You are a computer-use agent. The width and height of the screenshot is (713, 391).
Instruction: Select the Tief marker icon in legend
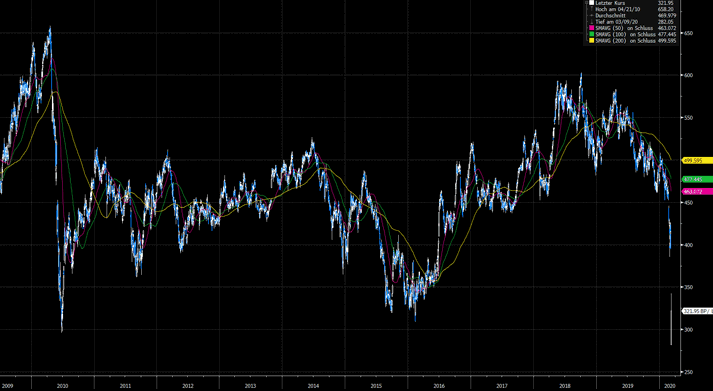(592, 21)
